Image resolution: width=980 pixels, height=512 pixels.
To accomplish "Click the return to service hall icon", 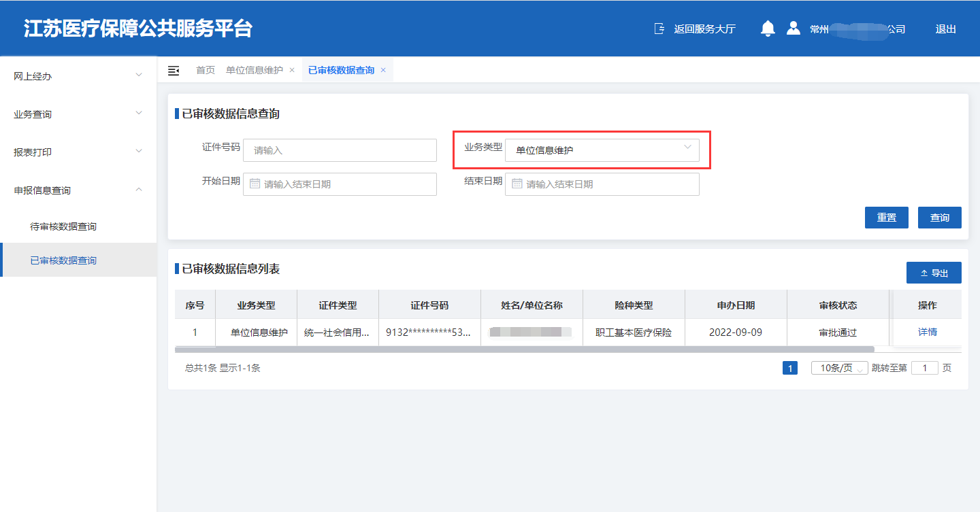I will (659, 29).
